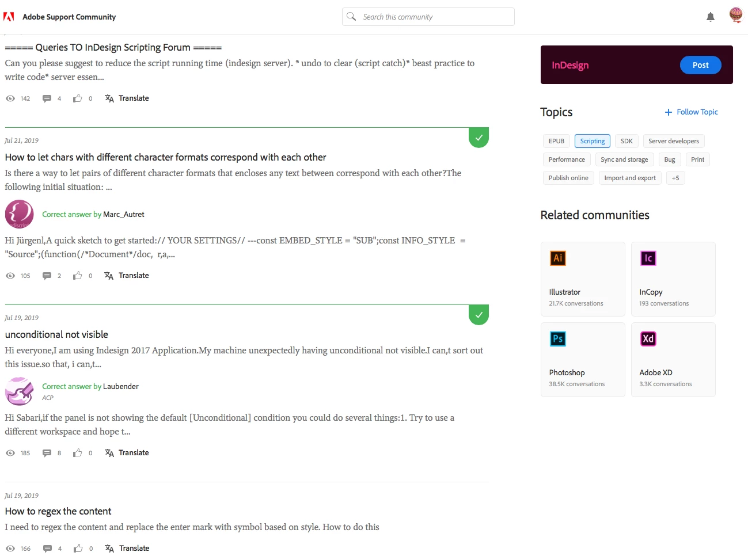Click the search magnifier icon
The image size is (748, 560).
(x=351, y=16)
